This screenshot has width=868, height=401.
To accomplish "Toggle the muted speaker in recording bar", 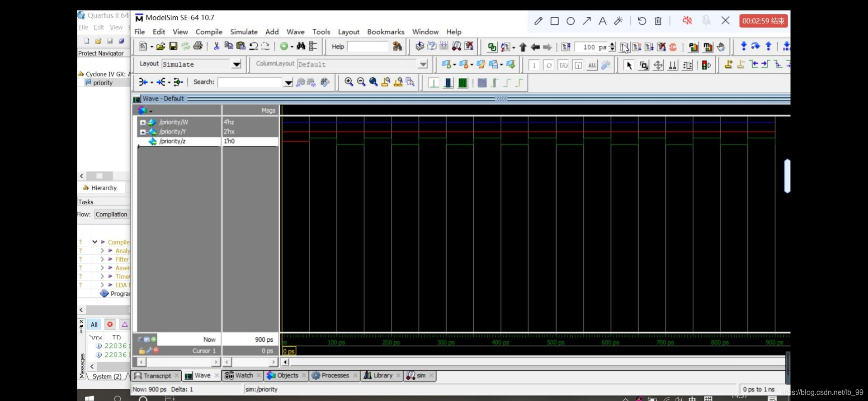I will point(687,20).
